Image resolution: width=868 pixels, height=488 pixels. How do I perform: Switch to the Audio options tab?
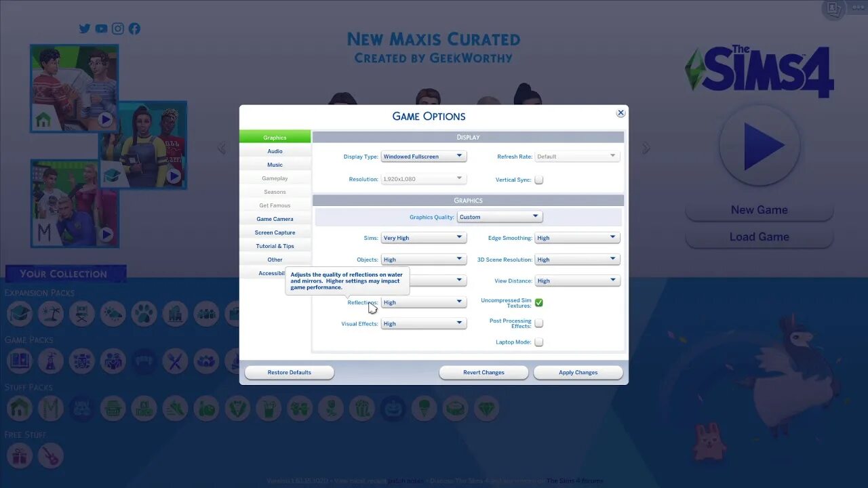[x=275, y=151]
